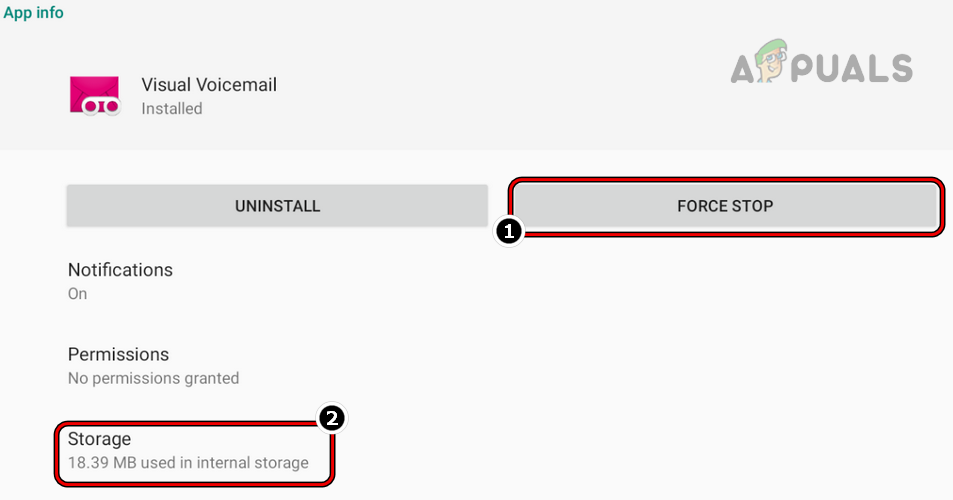Click the black number 2 badge
Image resolution: width=953 pixels, height=500 pixels.
(x=330, y=419)
